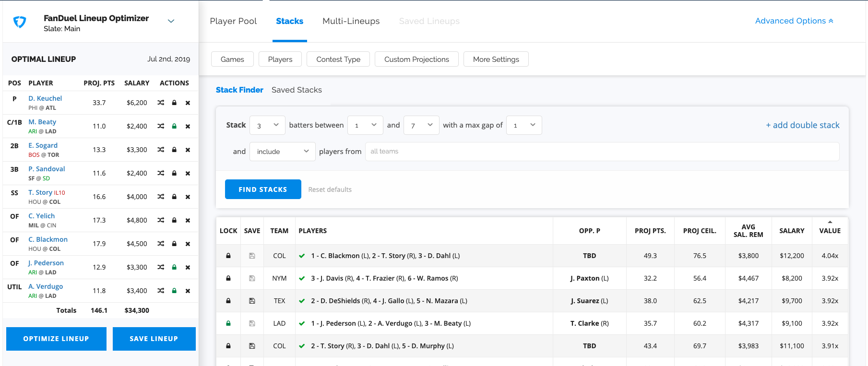868x366 pixels.
Task: Open batters between start dropdown showing 1
Action: point(365,125)
